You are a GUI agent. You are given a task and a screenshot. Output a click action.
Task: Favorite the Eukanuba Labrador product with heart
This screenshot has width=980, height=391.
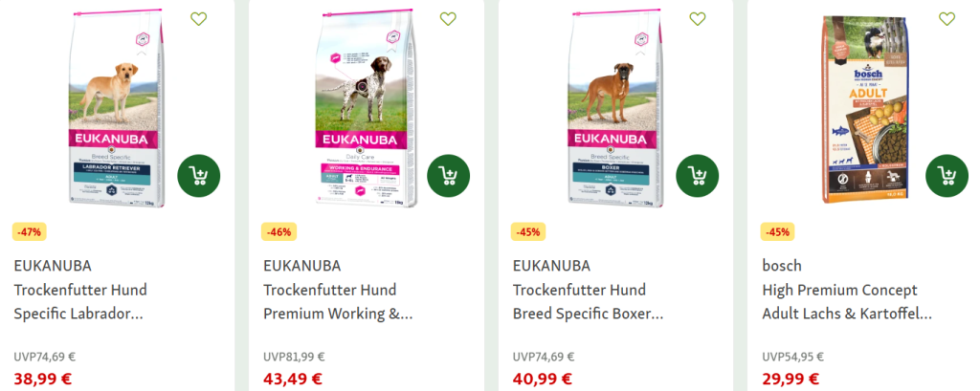(x=199, y=19)
